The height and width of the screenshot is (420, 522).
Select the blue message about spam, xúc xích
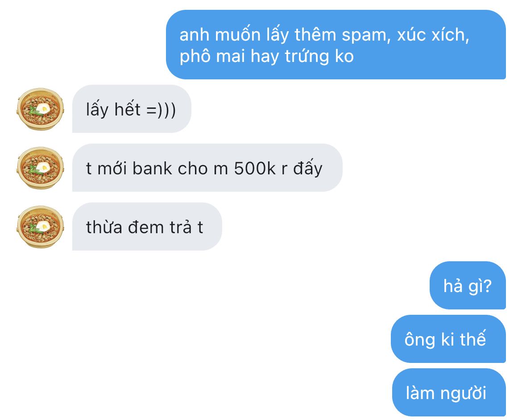click(x=336, y=45)
